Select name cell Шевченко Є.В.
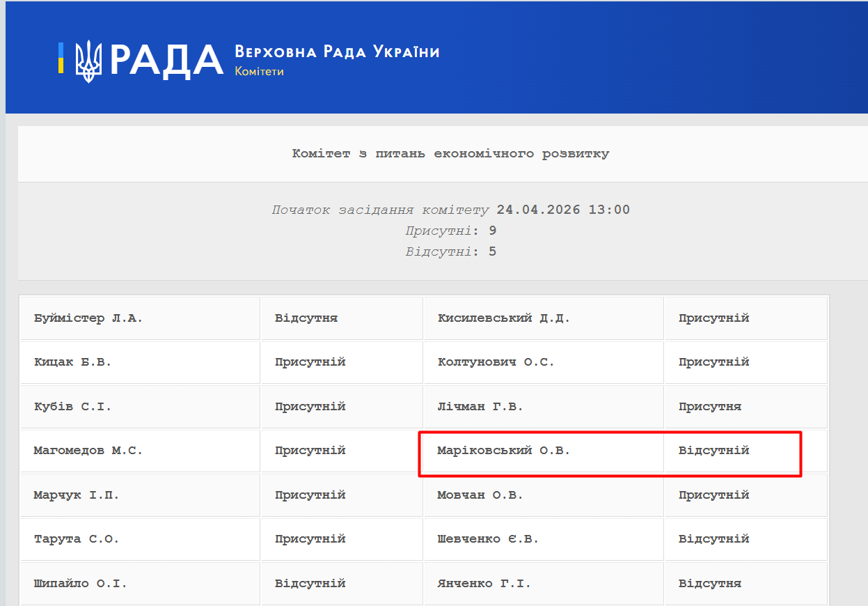868x606 pixels. pos(544,539)
